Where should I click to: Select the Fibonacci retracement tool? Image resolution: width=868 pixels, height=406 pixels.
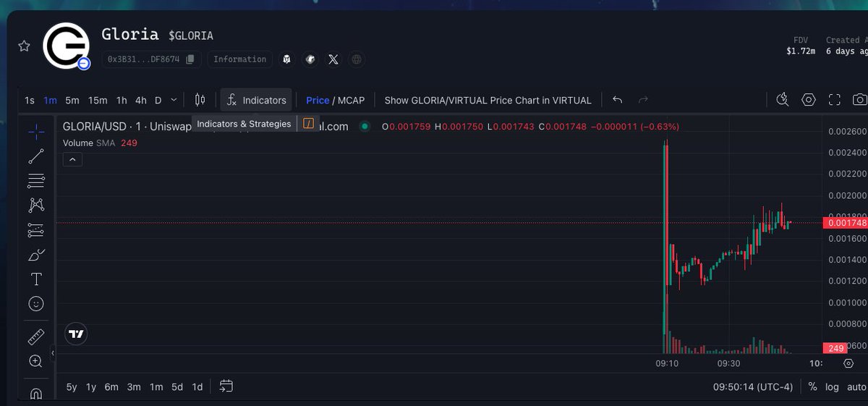36,180
